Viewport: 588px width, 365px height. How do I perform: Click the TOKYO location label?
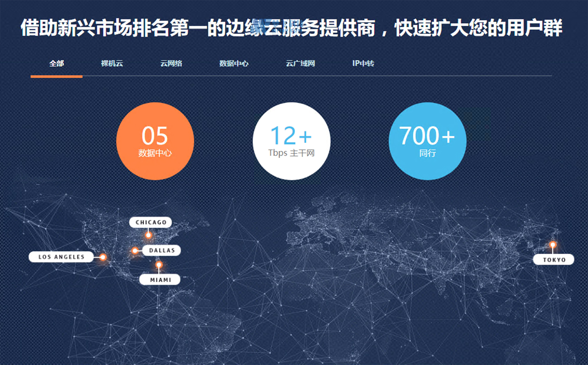pyautogui.click(x=554, y=259)
